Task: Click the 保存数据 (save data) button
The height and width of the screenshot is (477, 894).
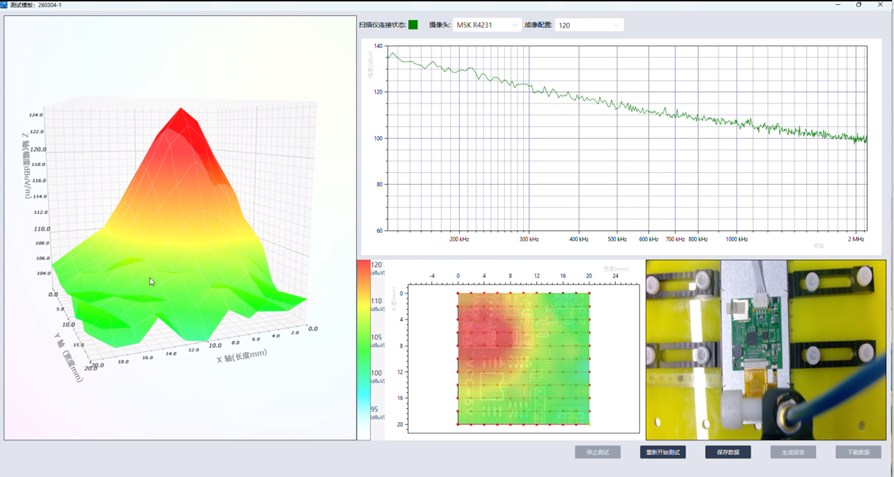Action: click(727, 452)
